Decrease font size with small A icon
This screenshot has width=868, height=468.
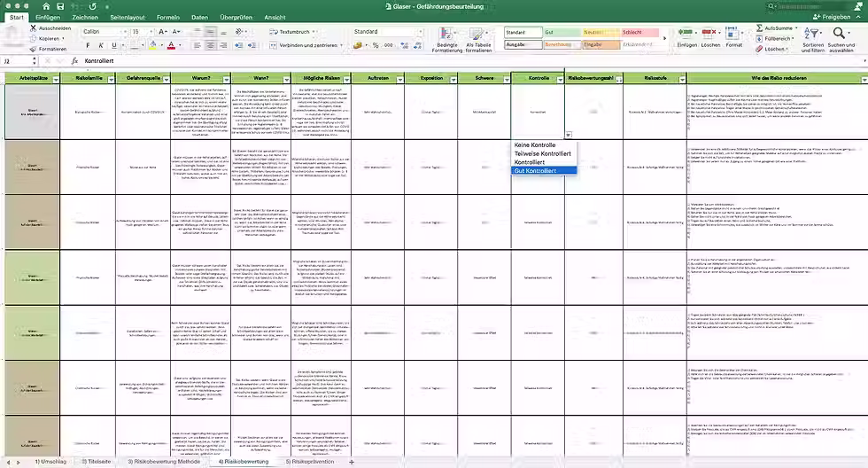point(176,32)
